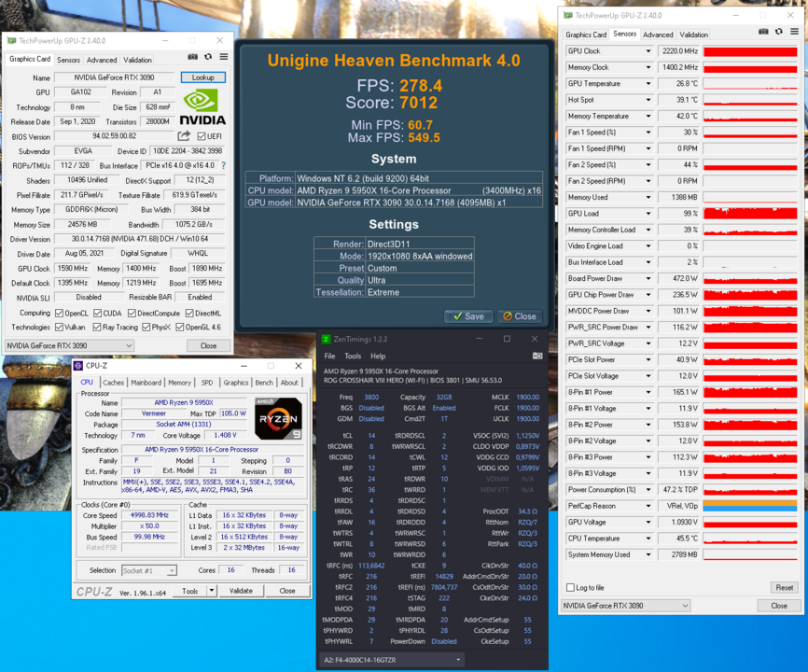808x672 pixels.
Task: Click the GPU Clock red sensor graph
Action: point(750,51)
